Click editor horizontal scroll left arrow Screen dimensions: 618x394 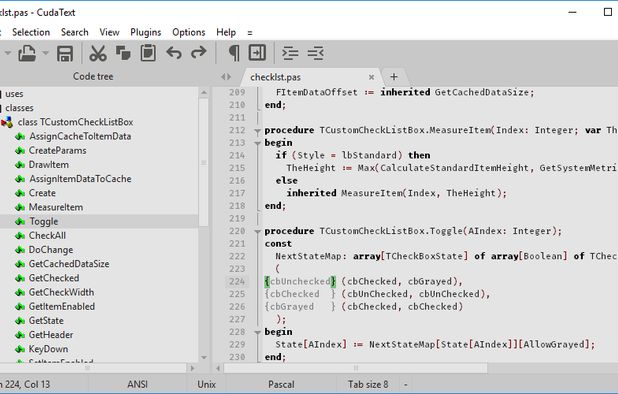pyautogui.click(x=218, y=368)
